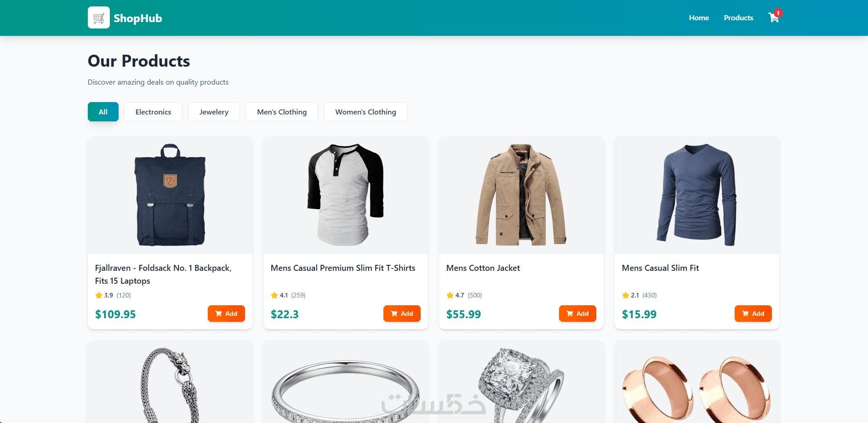Add the Mens Cotton Jacket to cart
This screenshot has height=423, width=868.
coord(577,314)
